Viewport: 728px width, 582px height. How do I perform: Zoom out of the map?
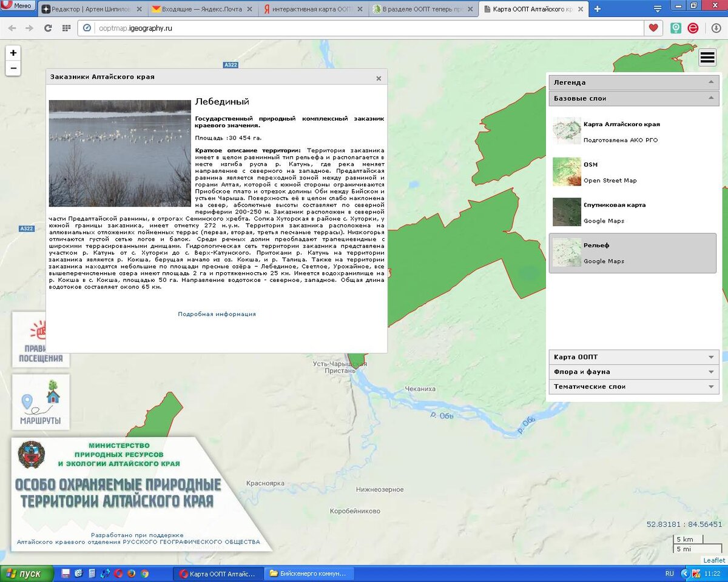coord(13,68)
